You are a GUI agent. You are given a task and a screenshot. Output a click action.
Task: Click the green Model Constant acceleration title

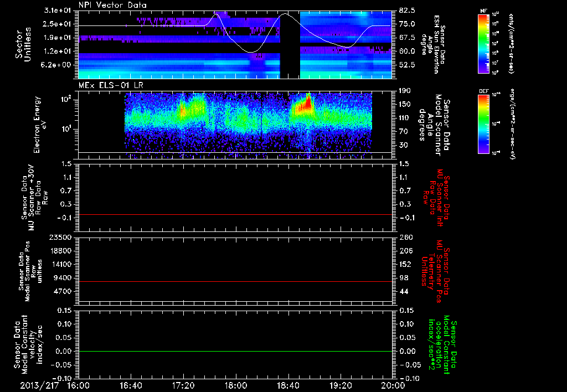(442, 345)
